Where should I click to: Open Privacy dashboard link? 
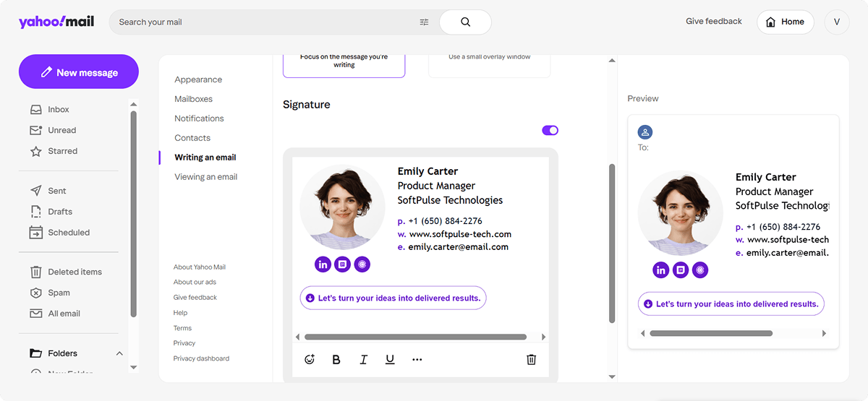[x=201, y=358]
